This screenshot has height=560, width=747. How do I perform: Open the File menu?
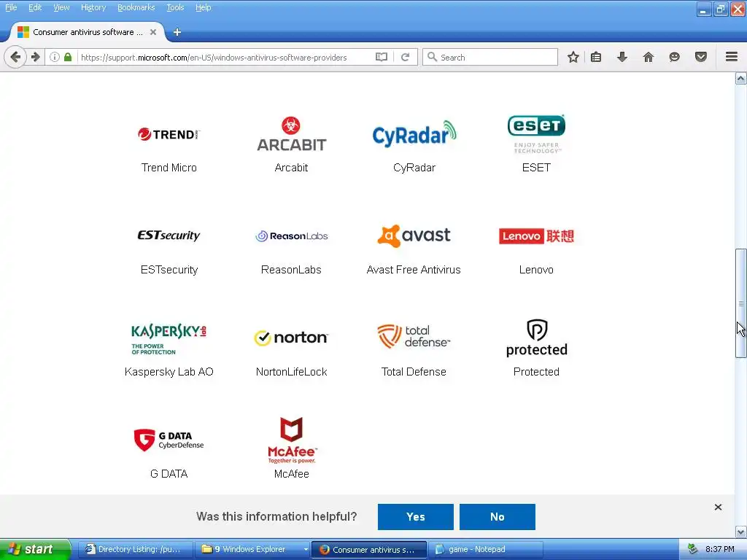tap(11, 7)
